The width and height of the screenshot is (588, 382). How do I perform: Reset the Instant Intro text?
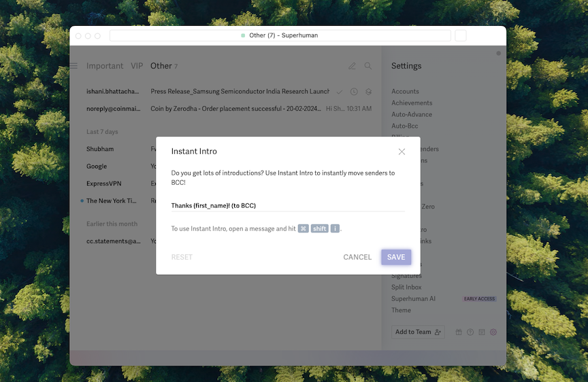[182, 257]
